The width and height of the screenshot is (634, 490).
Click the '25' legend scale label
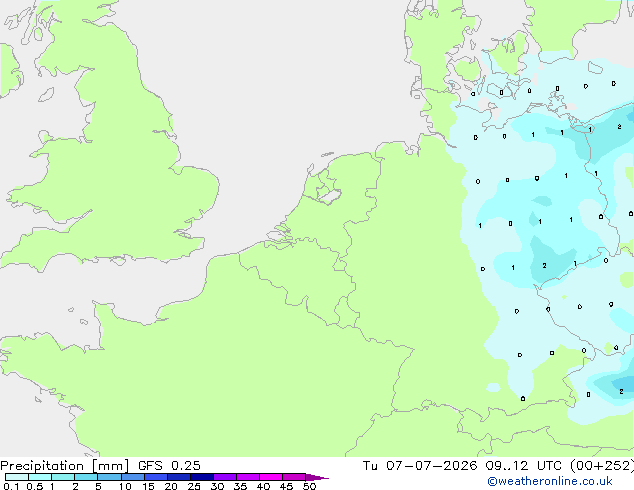click(x=194, y=486)
